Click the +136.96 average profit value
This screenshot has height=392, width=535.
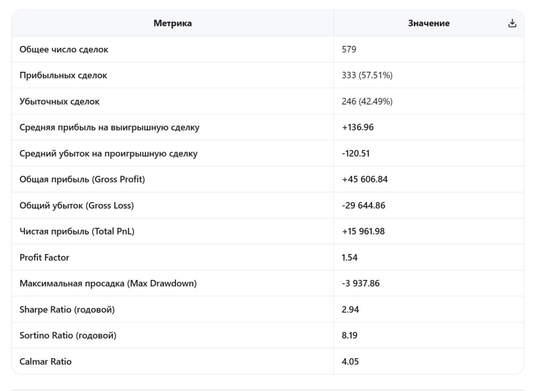tap(358, 127)
